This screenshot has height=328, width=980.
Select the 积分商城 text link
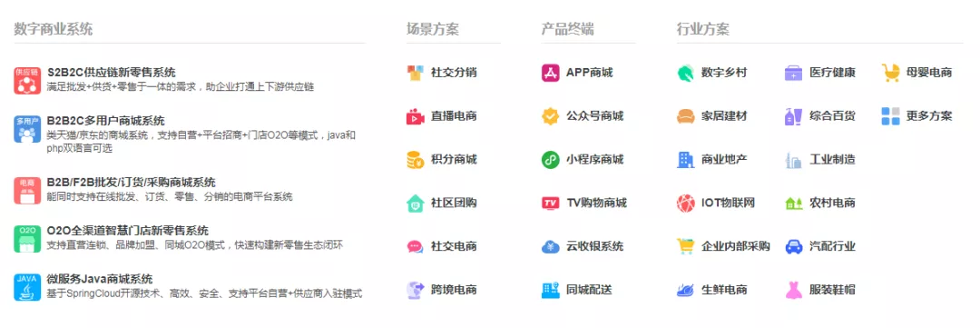coord(454,160)
